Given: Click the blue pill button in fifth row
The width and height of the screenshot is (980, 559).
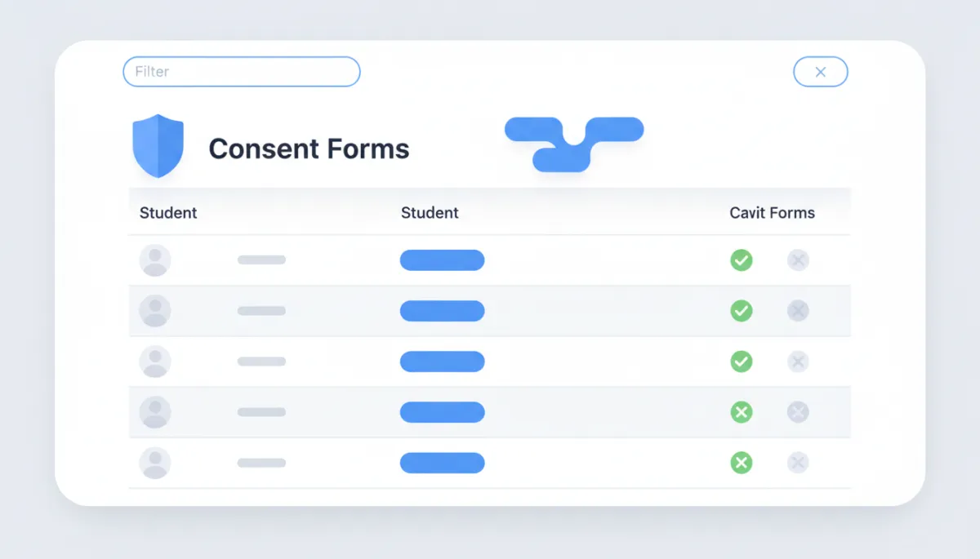Looking at the screenshot, I should (x=442, y=463).
